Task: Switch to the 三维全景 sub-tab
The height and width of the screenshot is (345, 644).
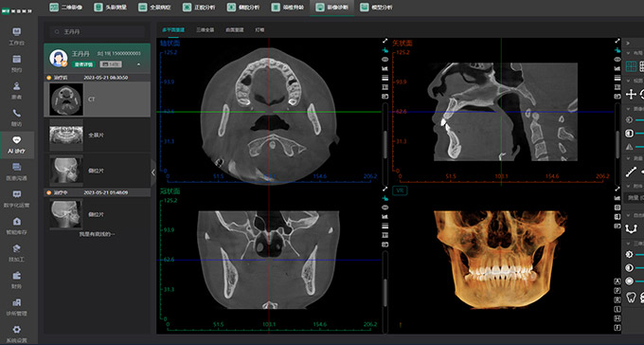Action: [x=205, y=30]
